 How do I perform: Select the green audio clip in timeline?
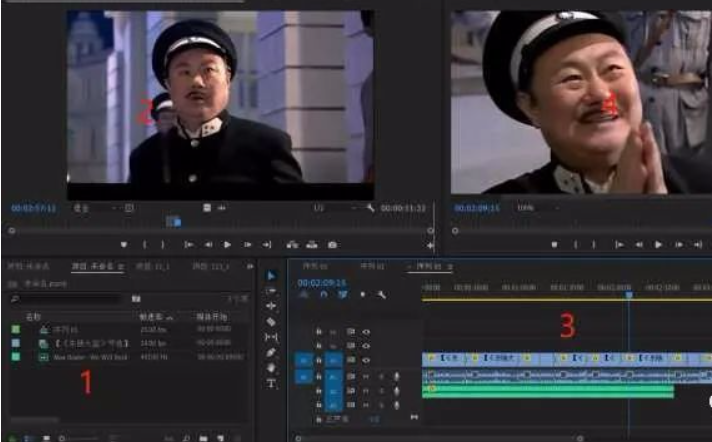pyautogui.click(x=548, y=391)
